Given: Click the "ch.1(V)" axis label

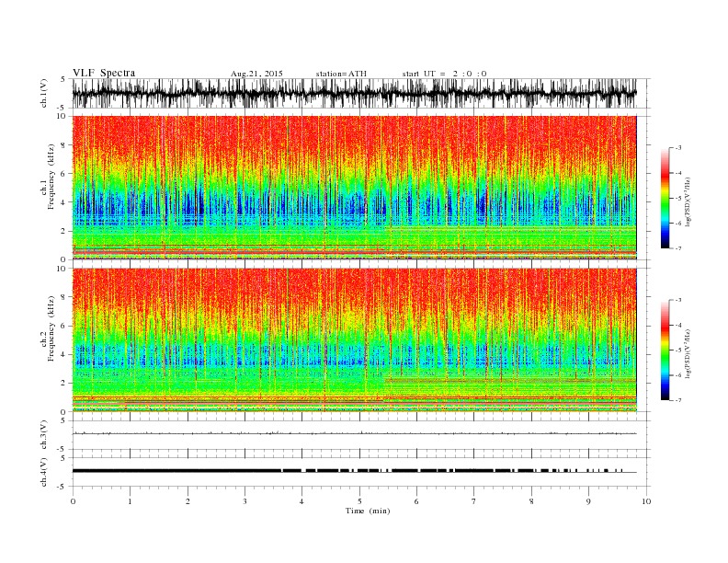Looking at the screenshot, I should tap(44, 93).
